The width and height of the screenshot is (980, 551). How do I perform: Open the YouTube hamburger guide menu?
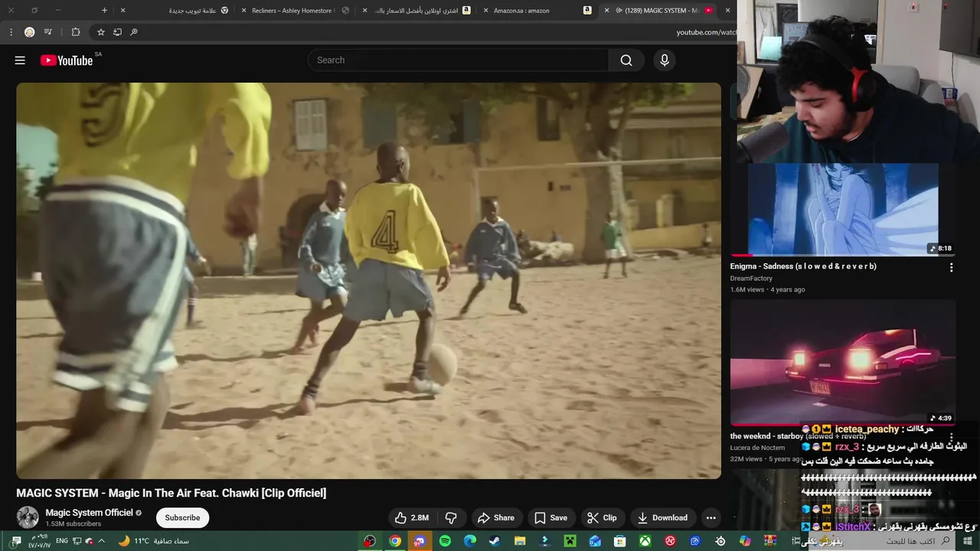[x=20, y=60]
